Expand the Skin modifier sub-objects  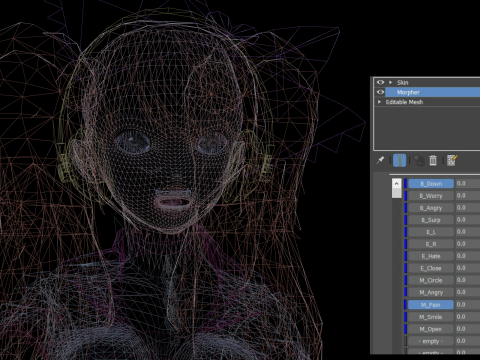[x=390, y=82]
